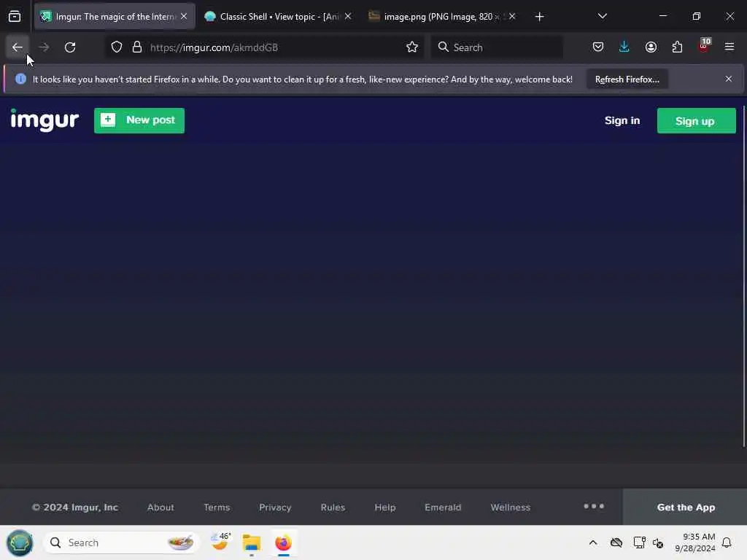747x560 pixels.
Task: Click the Get the App button
Action: (x=686, y=507)
